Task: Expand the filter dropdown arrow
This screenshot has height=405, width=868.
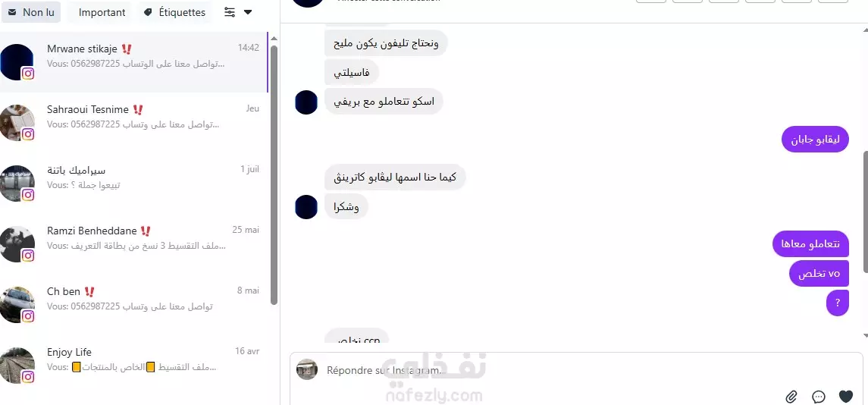Action: click(x=248, y=12)
